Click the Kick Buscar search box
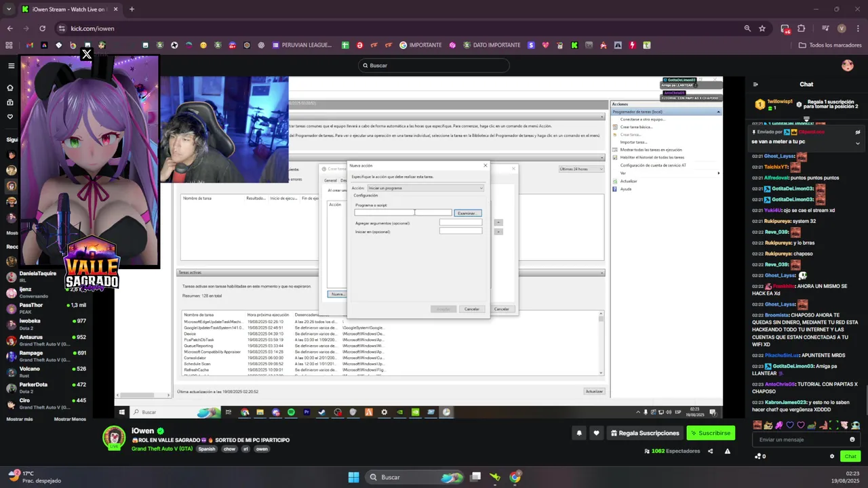Image resolution: width=868 pixels, height=488 pixels. click(x=434, y=66)
